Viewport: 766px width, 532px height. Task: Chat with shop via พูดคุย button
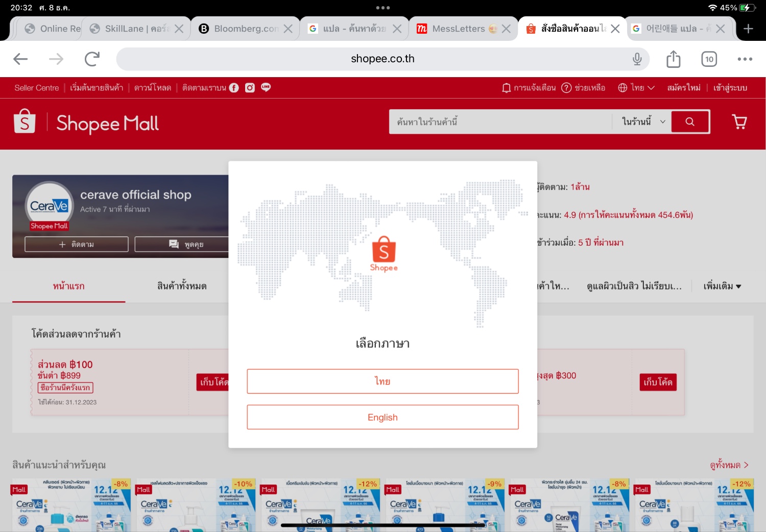point(181,244)
